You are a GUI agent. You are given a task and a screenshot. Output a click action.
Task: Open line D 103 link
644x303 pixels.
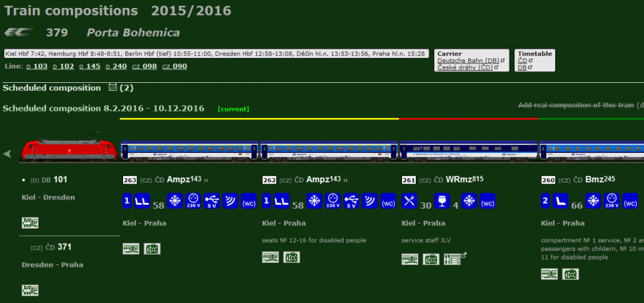click(x=36, y=66)
